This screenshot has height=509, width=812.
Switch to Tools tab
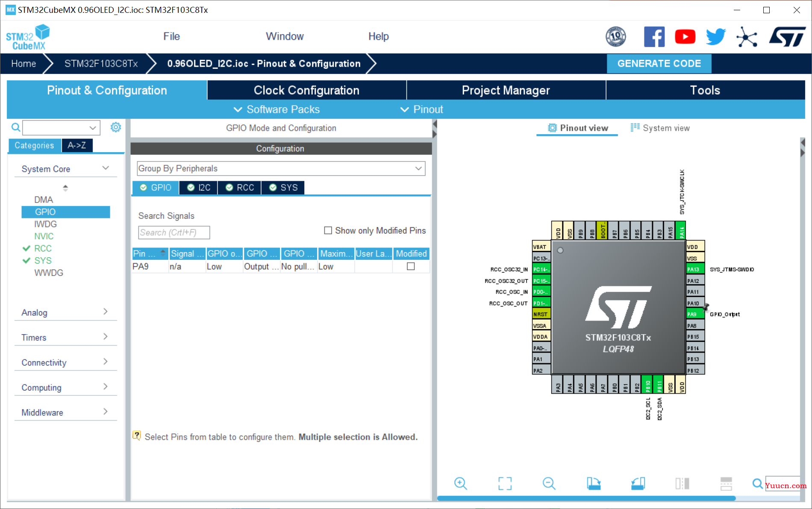(x=705, y=90)
